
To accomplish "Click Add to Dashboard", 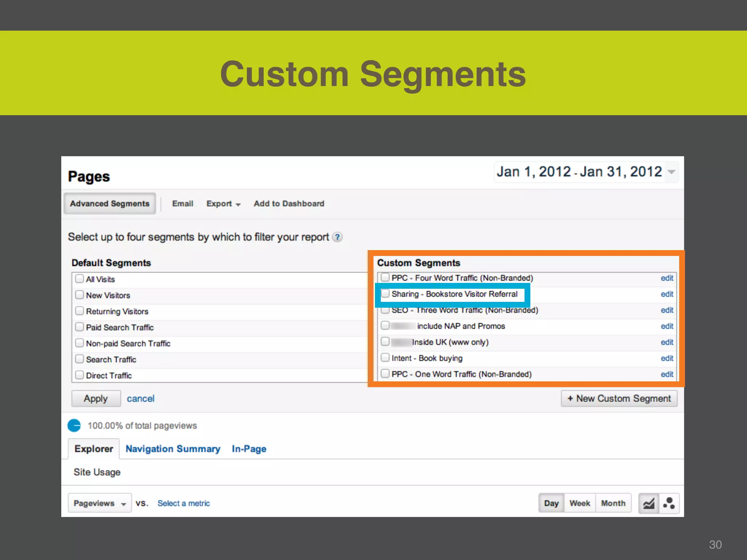I will tap(289, 204).
